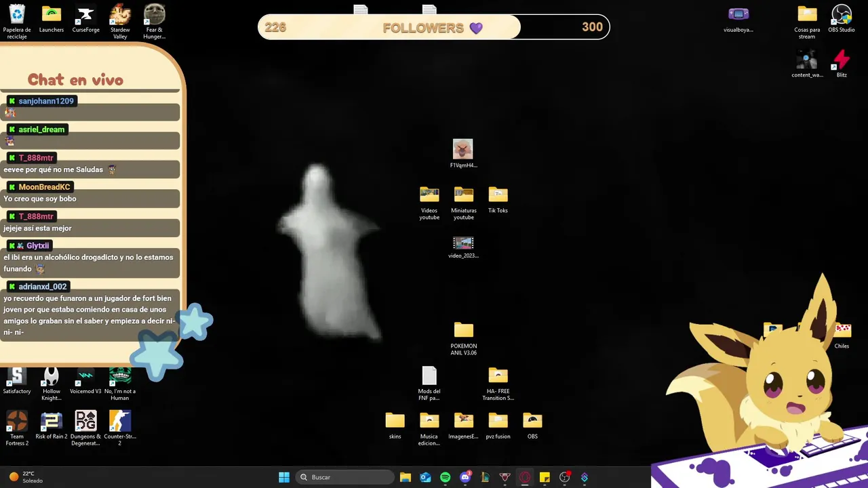This screenshot has height=488, width=868.
Task: Open the 22°C Soleado weather widget
Action: tap(26, 477)
